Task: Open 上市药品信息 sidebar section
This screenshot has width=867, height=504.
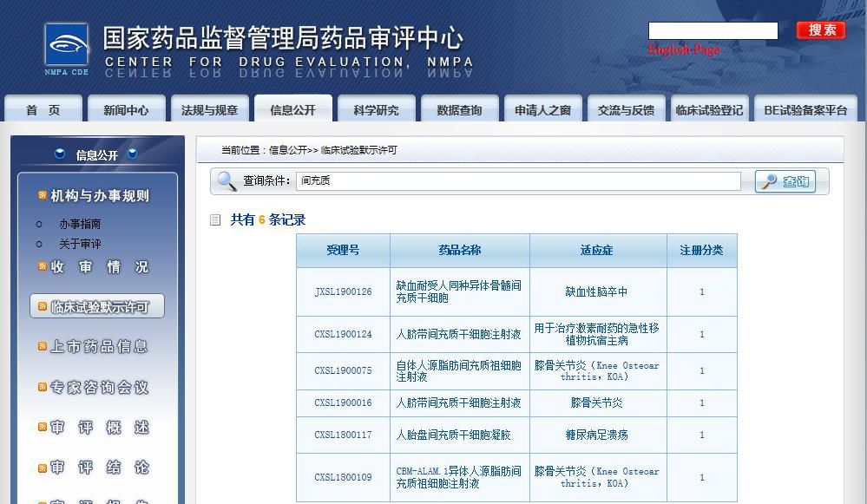Action: pos(100,346)
